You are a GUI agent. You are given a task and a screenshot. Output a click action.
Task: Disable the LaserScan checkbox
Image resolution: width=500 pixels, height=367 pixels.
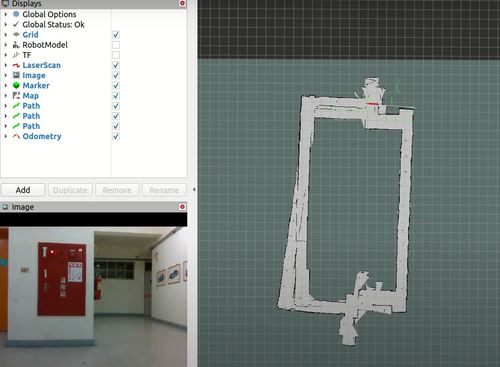pyautogui.click(x=116, y=65)
